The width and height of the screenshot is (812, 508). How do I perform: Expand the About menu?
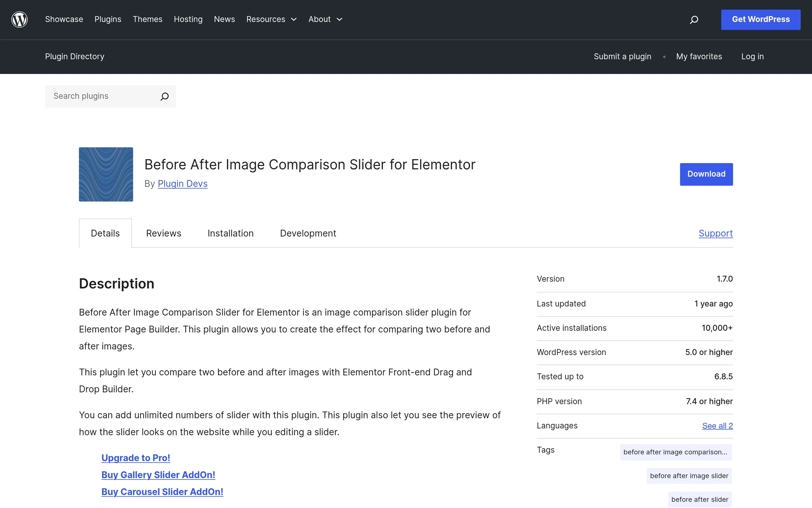[x=325, y=19]
